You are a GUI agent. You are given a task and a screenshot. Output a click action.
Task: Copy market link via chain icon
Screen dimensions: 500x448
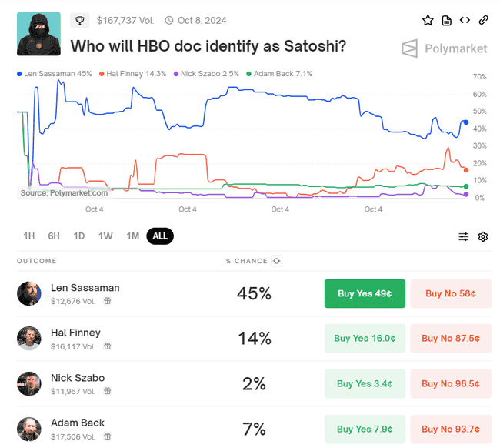[x=484, y=20]
